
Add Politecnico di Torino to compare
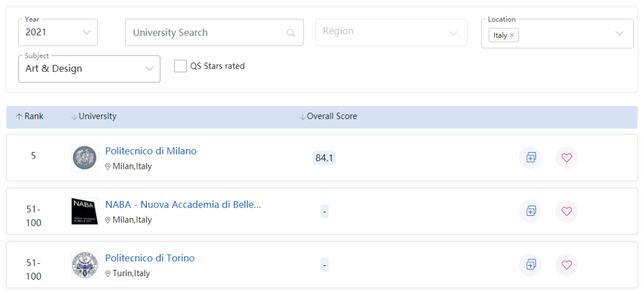(530, 264)
